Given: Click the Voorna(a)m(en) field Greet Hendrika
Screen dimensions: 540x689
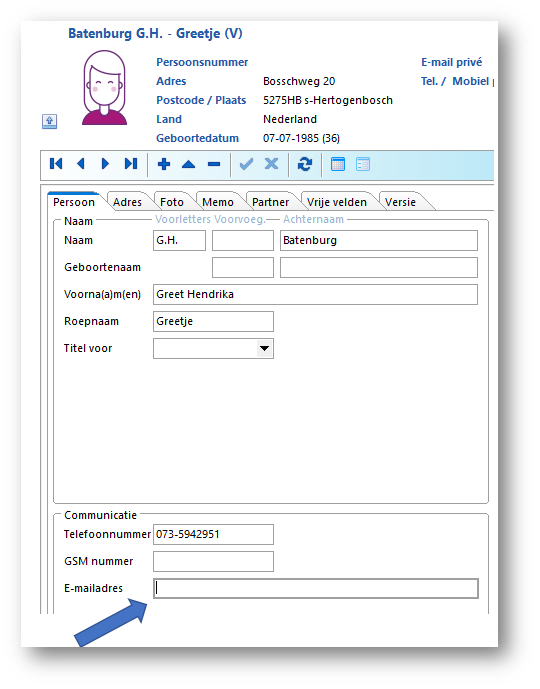Looking at the screenshot, I should click(315, 294).
